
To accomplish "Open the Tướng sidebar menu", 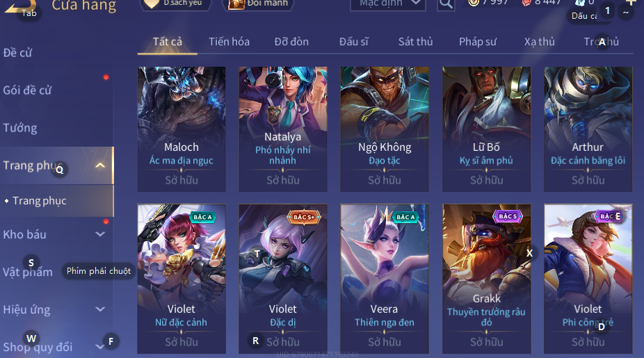I will pos(20,128).
